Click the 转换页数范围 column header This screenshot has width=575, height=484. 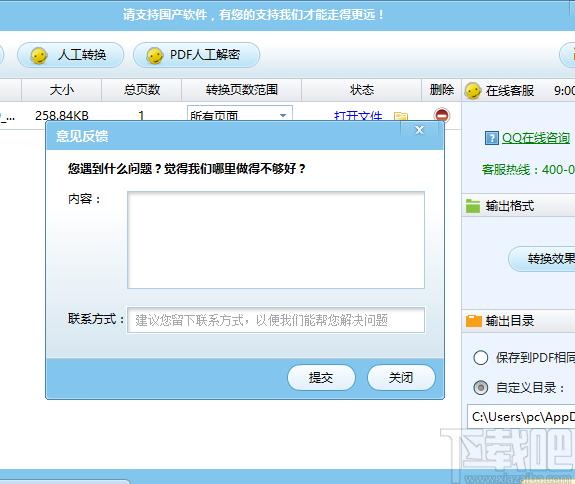(x=242, y=90)
